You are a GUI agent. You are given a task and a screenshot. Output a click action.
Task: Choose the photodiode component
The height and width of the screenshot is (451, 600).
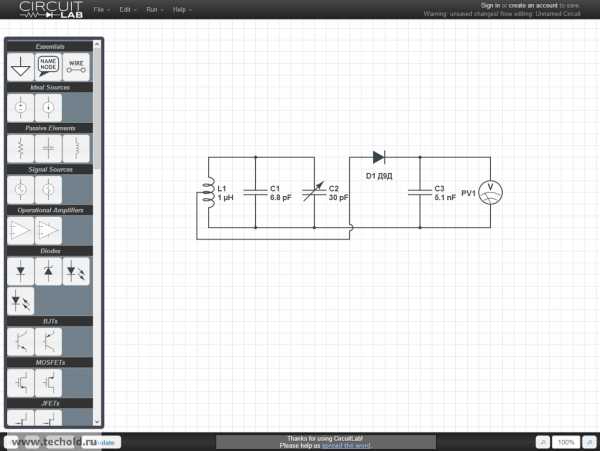pos(21,301)
